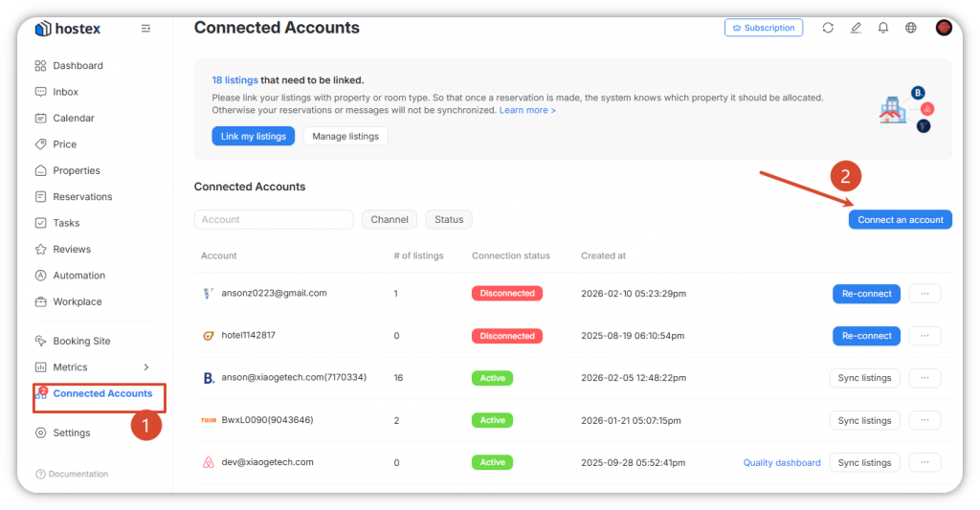Viewport: 980px width, 510px height.
Task: Click the globe language icon
Action: pos(911,28)
